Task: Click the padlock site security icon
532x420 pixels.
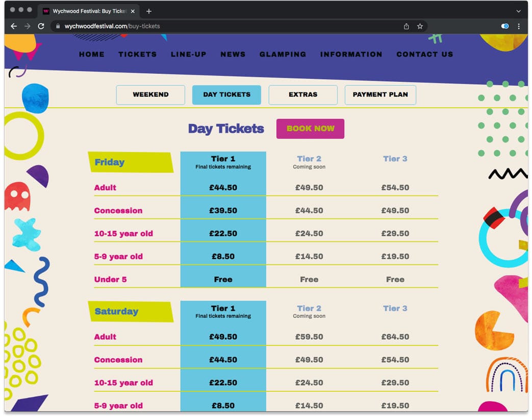Action: click(58, 26)
